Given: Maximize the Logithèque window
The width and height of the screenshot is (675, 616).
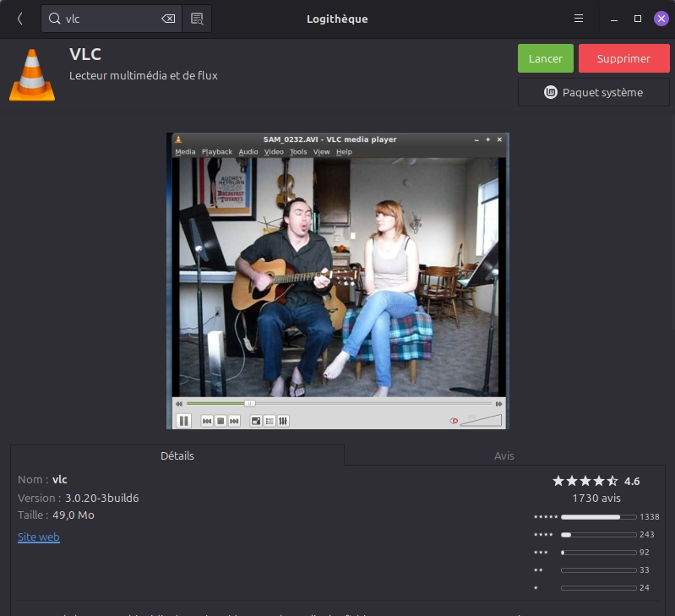Looking at the screenshot, I should (638, 19).
